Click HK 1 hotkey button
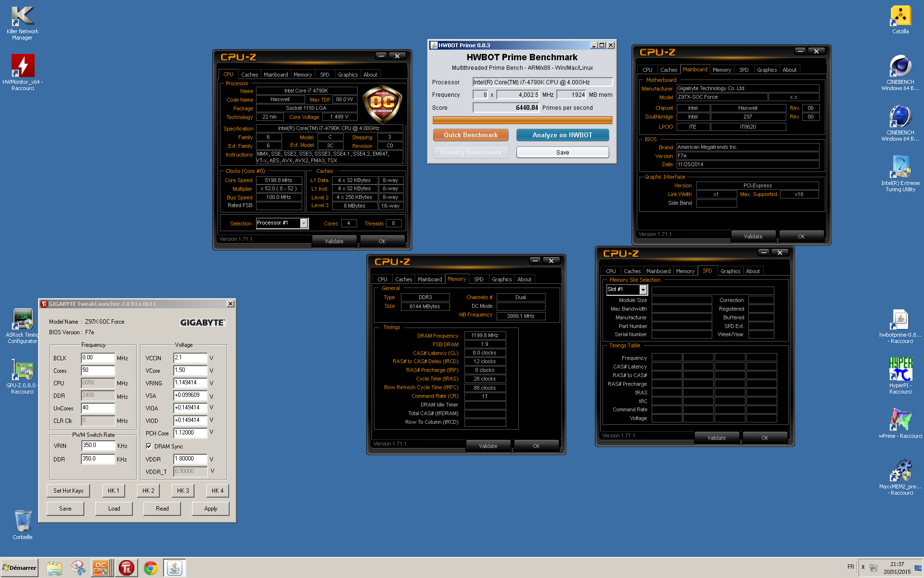Viewport: 924px width, 578px height. point(114,491)
